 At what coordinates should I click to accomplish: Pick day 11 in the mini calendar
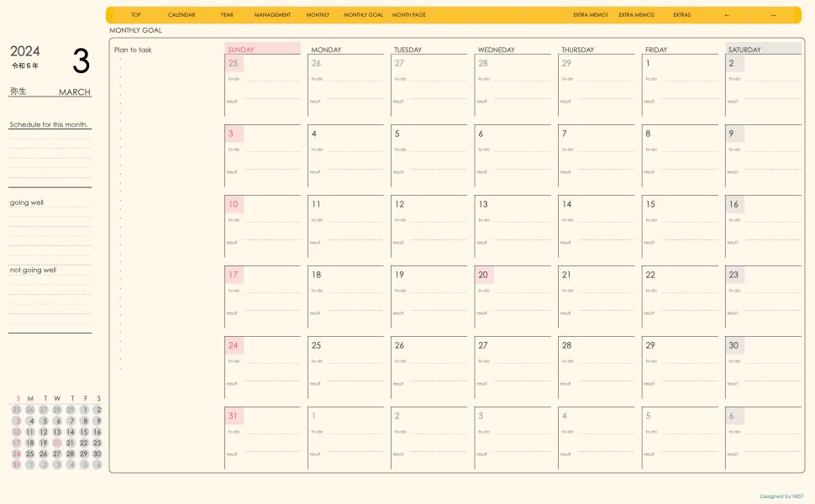[x=30, y=432]
